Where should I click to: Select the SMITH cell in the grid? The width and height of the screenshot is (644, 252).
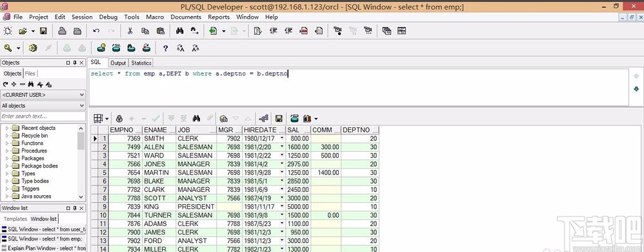[x=159, y=138]
